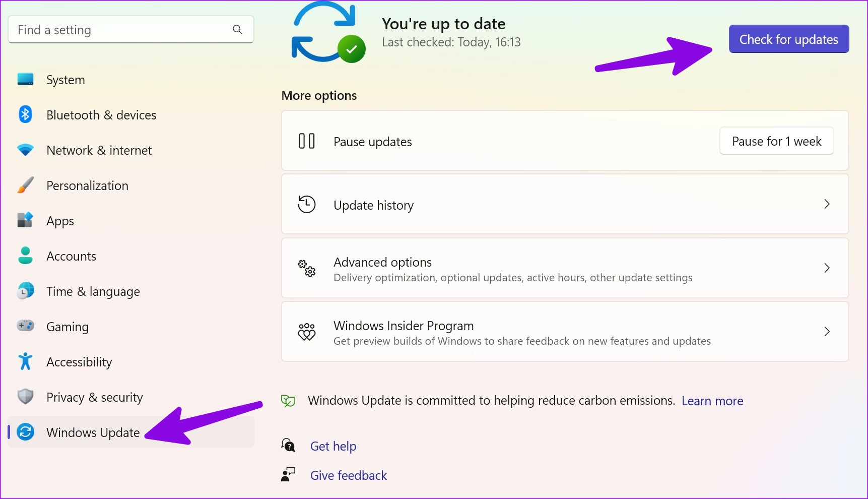Click Check for updates
Screen dimensions: 868x499
[788, 39]
